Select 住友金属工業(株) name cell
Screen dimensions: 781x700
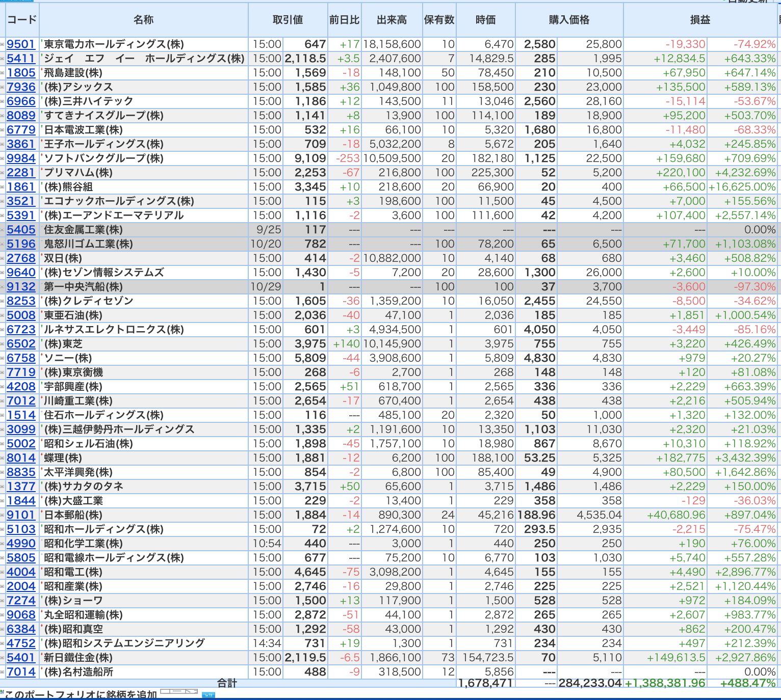coord(144,230)
